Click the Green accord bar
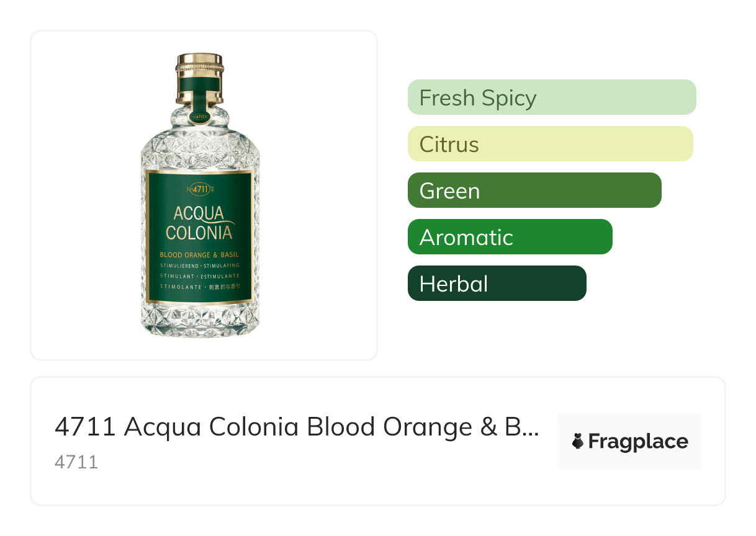Screen dimensions: 756x536 click(x=534, y=190)
